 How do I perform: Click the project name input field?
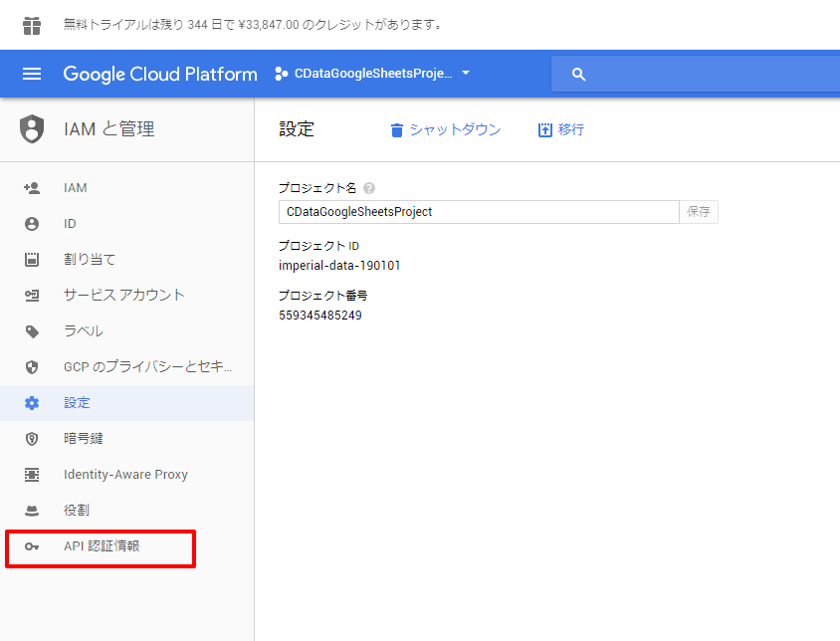click(479, 212)
